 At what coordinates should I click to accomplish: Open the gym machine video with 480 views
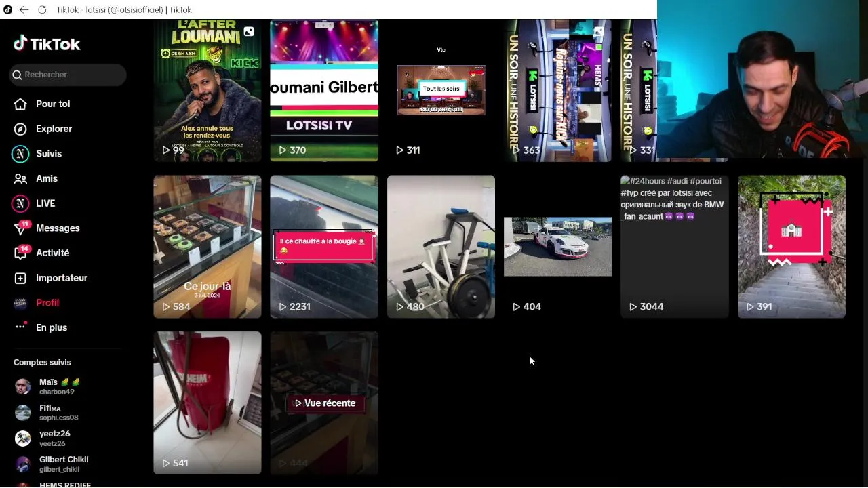(x=441, y=247)
